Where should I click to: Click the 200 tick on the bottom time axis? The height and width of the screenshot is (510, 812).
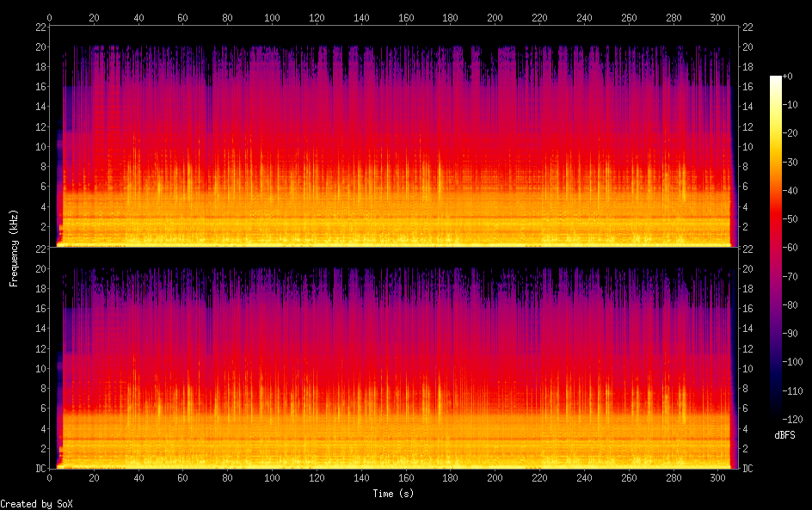tap(495, 479)
